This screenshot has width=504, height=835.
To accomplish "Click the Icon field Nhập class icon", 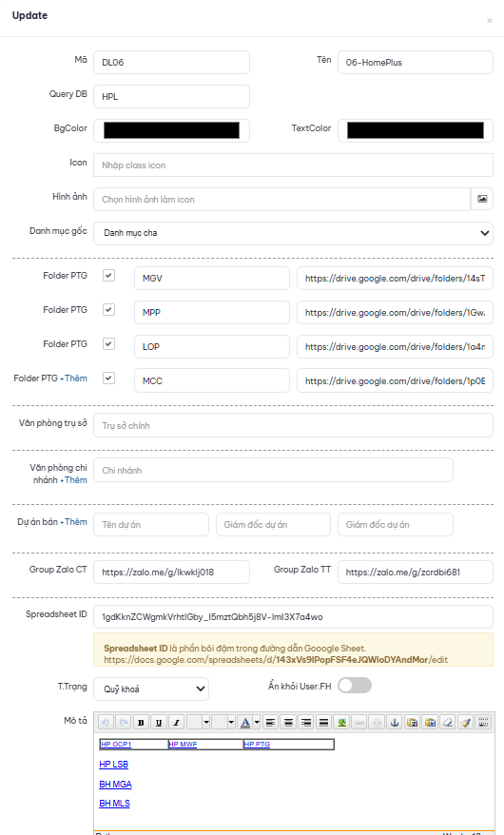I will (293, 165).
